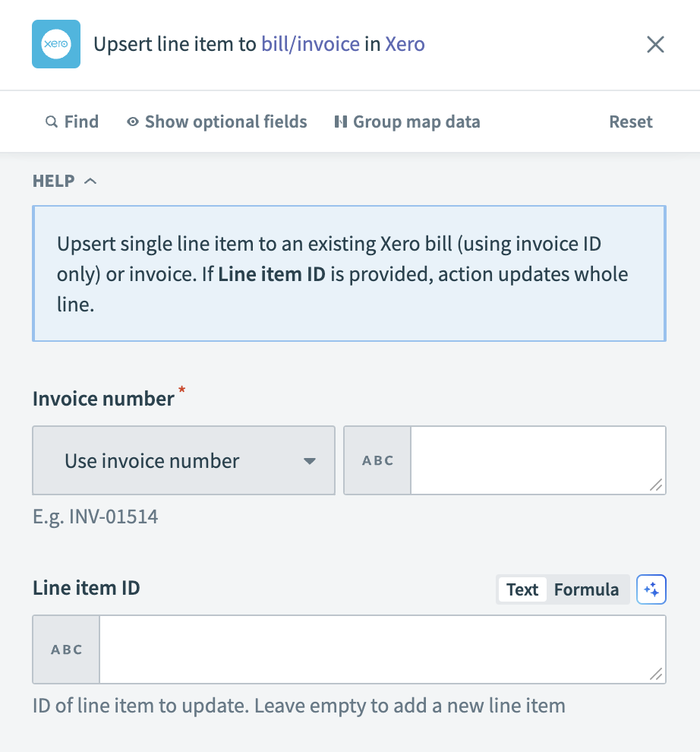Click the AI sparkle button beside Line item ID

point(651,589)
